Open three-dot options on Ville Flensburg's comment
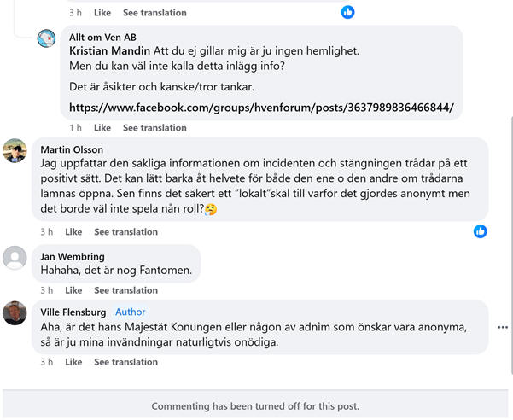This screenshot has height=420, width=513. 503,327
